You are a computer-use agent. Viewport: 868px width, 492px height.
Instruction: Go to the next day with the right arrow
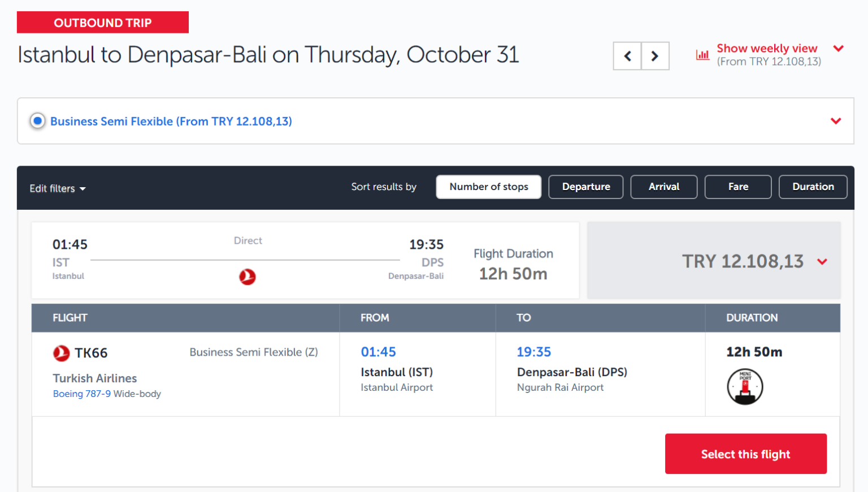click(x=655, y=56)
